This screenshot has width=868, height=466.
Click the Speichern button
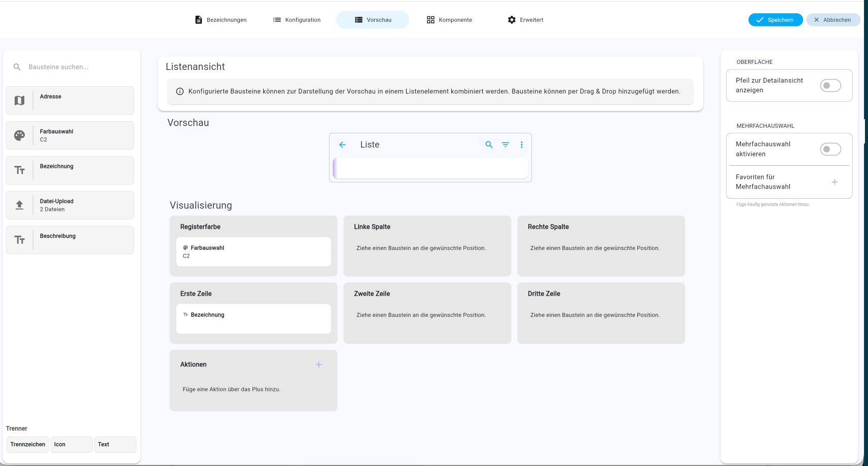(775, 20)
